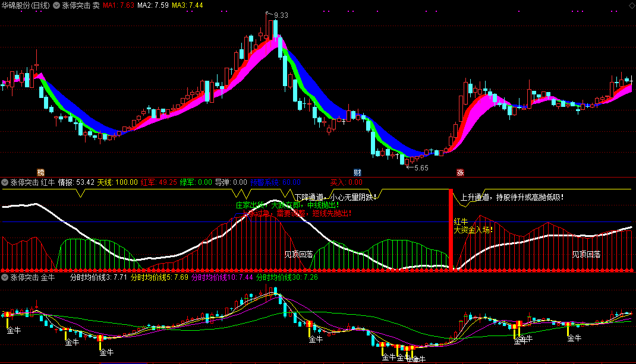Select the MA2: 7.59 legend value

(153, 6)
